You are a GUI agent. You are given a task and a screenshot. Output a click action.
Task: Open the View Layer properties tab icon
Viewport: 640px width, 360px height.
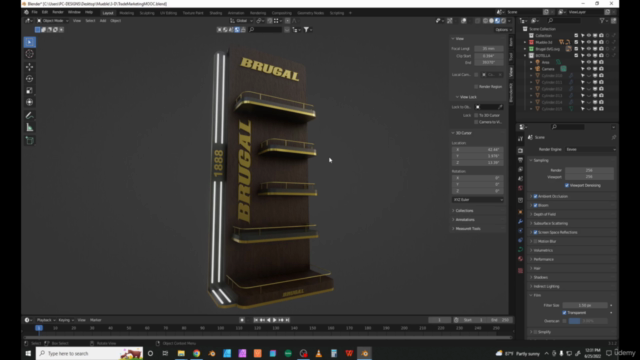point(520,169)
